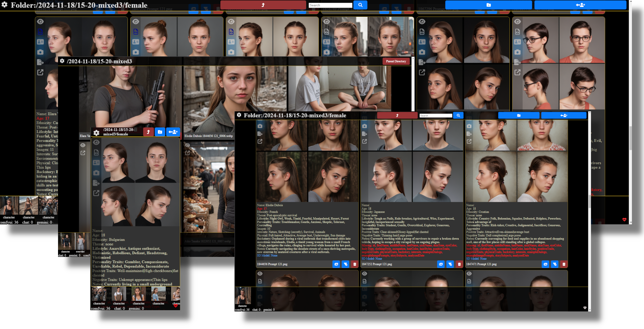Click camera icon on Elara card
The image size is (644, 329).
tap(40, 52)
